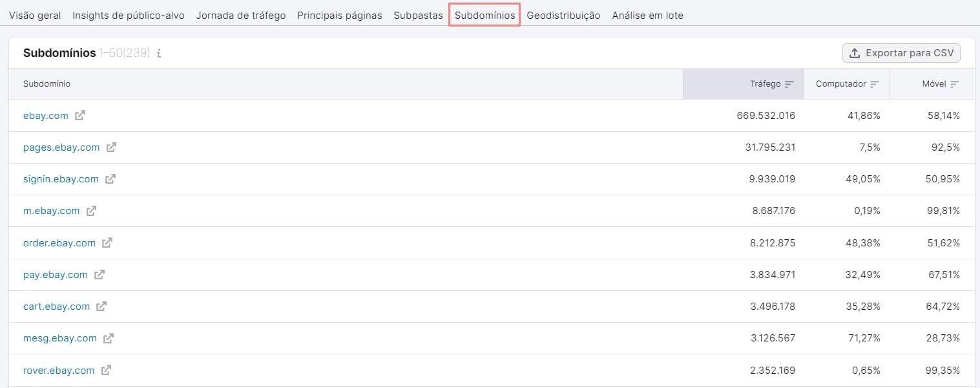Switch to the Análise em lote tab
The image size is (980, 388).
click(647, 15)
